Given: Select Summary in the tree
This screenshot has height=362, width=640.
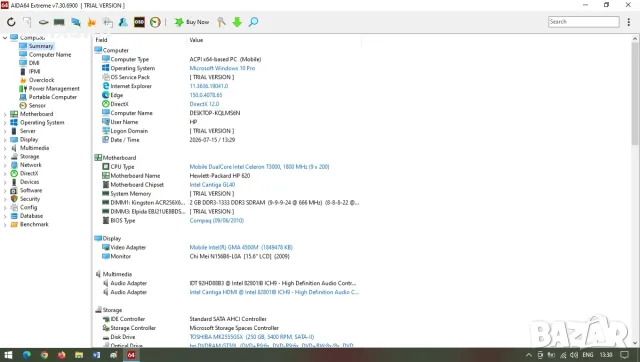Looking at the screenshot, I should 41,46.
